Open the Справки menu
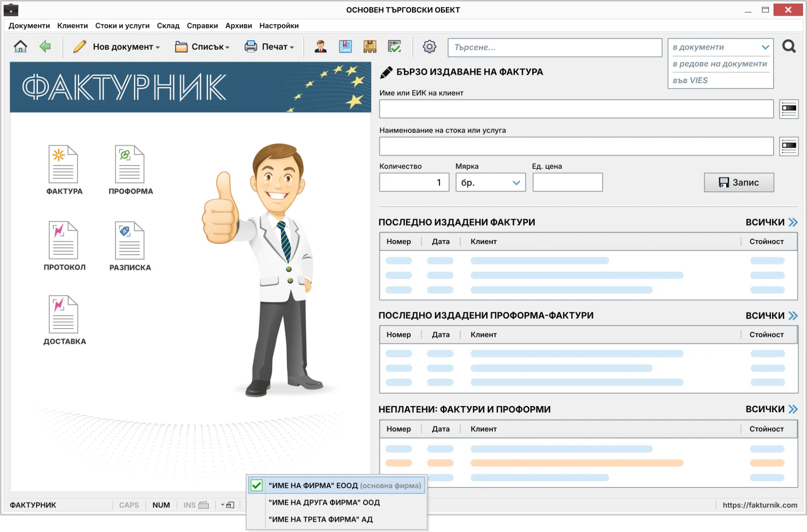807x532 pixels. (x=202, y=25)
